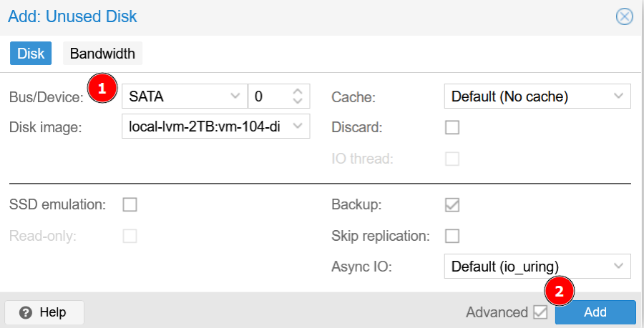Check the Skip replication option
This screenshot has width=644, height=328.
coord(452,236)
